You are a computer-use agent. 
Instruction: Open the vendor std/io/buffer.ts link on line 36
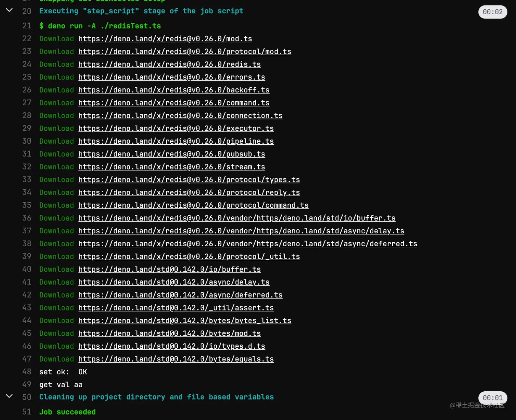point(237,218)
